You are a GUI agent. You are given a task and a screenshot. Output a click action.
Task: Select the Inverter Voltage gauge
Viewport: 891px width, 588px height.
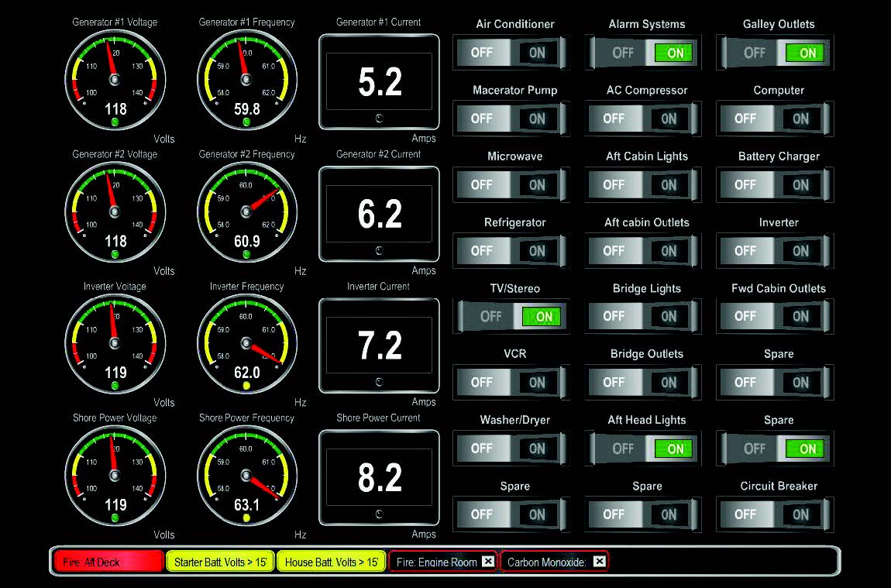click(115, 344)
